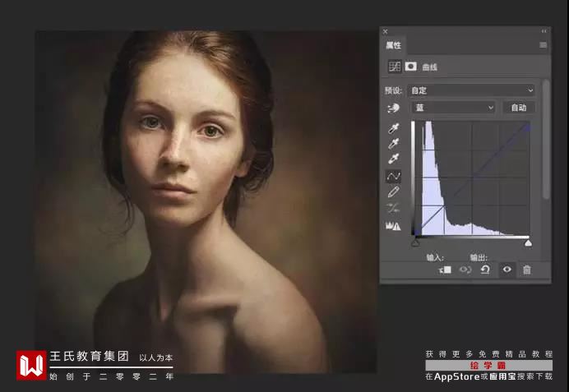Click the black point input slider triangle
The width and height of the screenshot is (569, 392).
point(415,243)
